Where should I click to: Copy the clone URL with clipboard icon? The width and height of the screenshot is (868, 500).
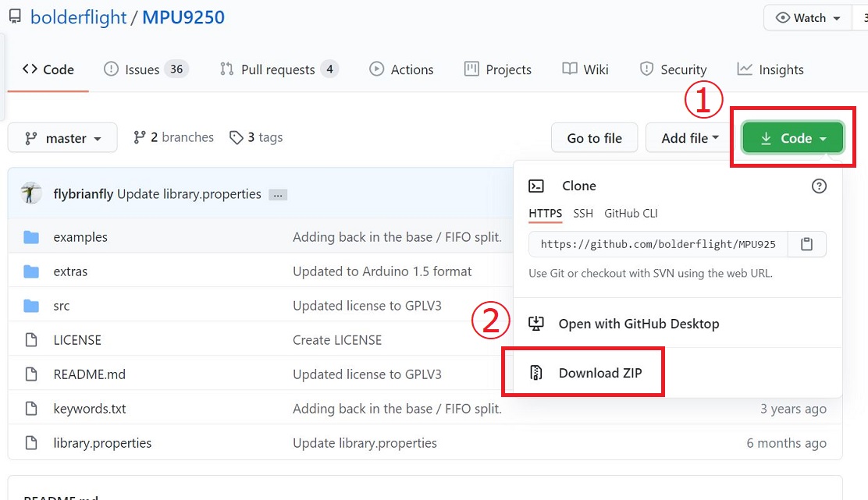[x=806, y=244]
